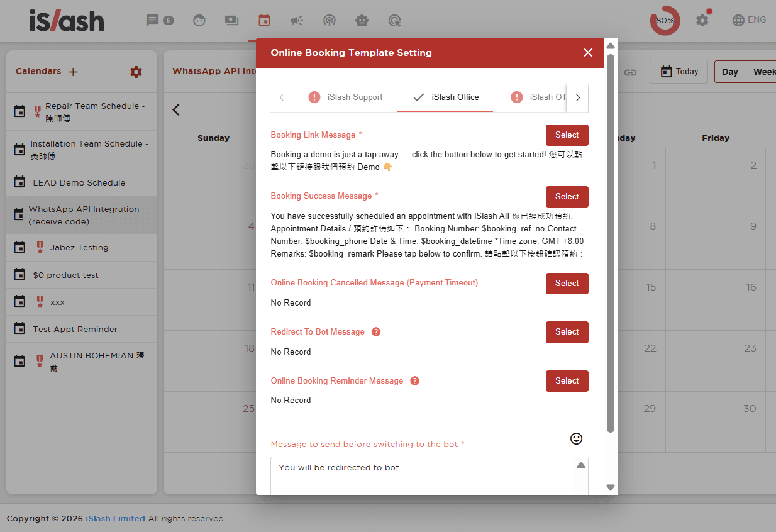Open the click-tracking target icon in top navigation
The height and width of the screenshot is (532, 776).
point(394,21)
